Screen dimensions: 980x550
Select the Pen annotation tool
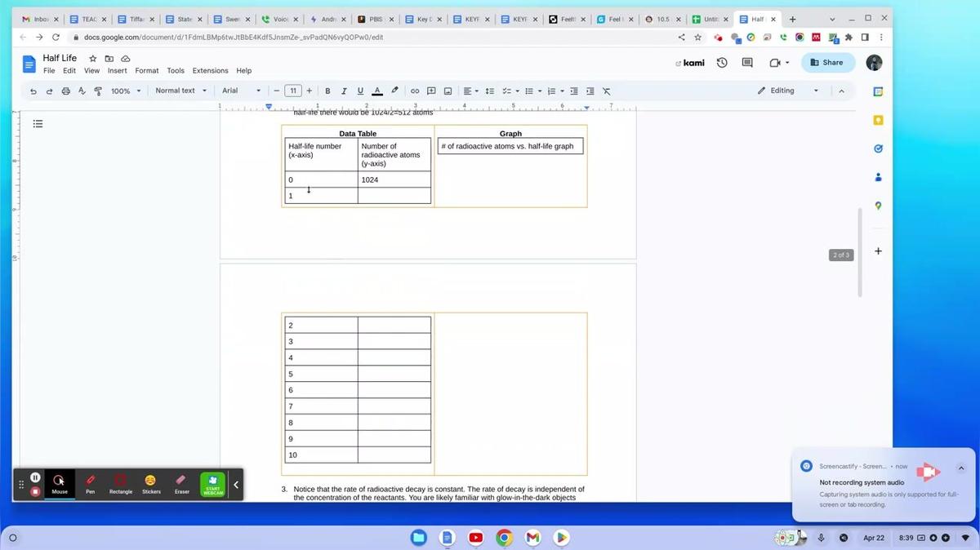click(x=90, y=483)
